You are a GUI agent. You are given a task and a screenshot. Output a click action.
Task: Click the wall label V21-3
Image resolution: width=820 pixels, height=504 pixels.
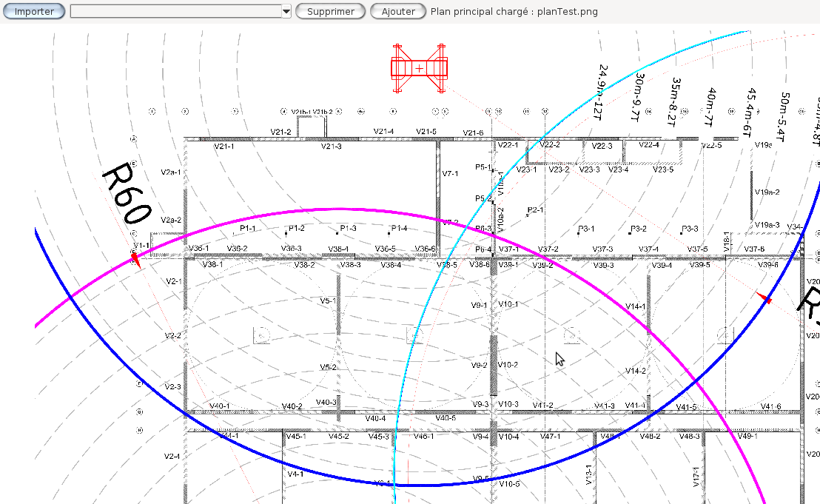point(331,147)
